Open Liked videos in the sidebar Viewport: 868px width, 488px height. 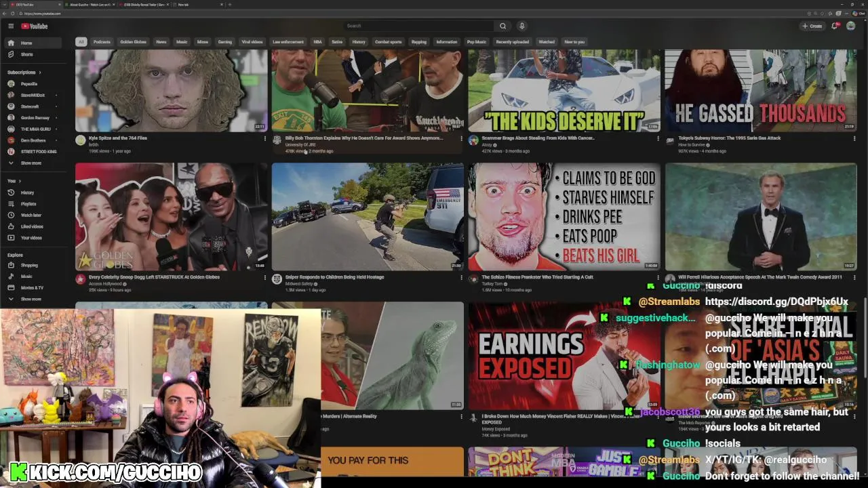pyautogui.click(x=34, y=226)
